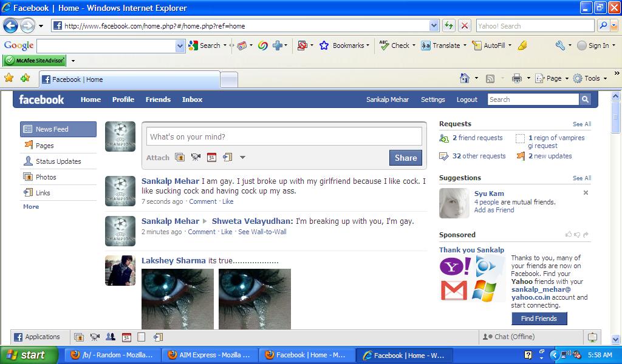The width and height of the screenshot is (622, 364).
Task: Click the Add to Favorites icon
Action: [x=26, y=78]
